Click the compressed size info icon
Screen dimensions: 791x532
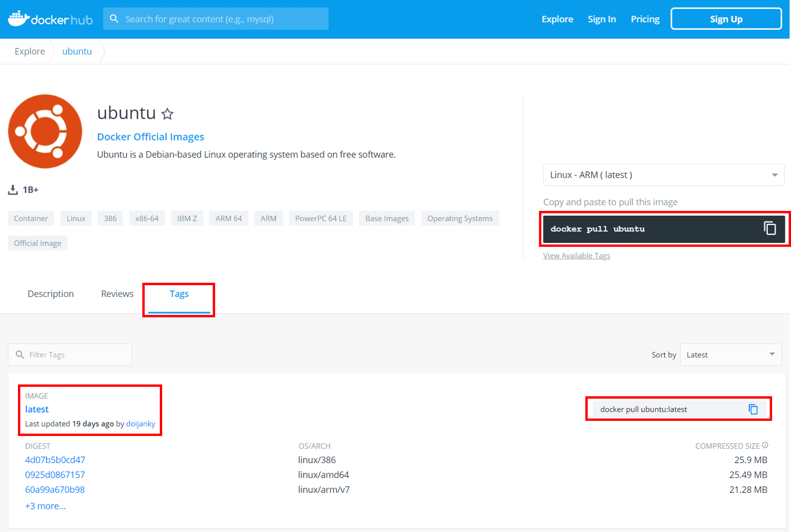click(765, 445)
